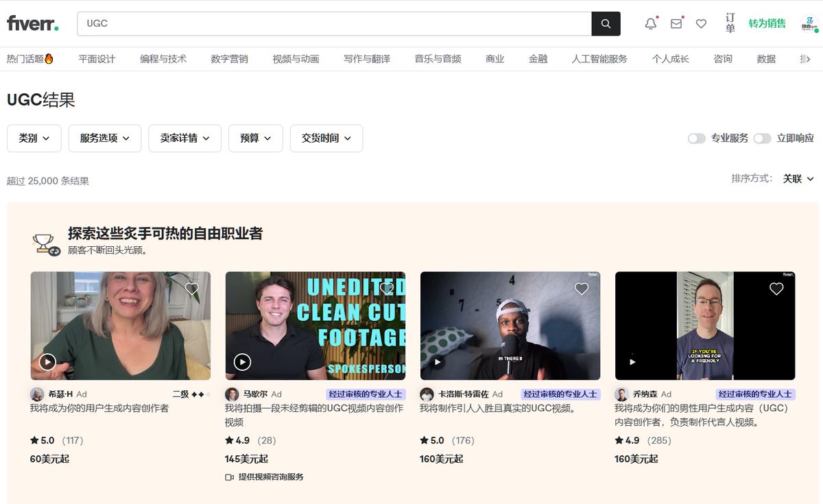Open the 编程与技术 category

pos(163,59)
